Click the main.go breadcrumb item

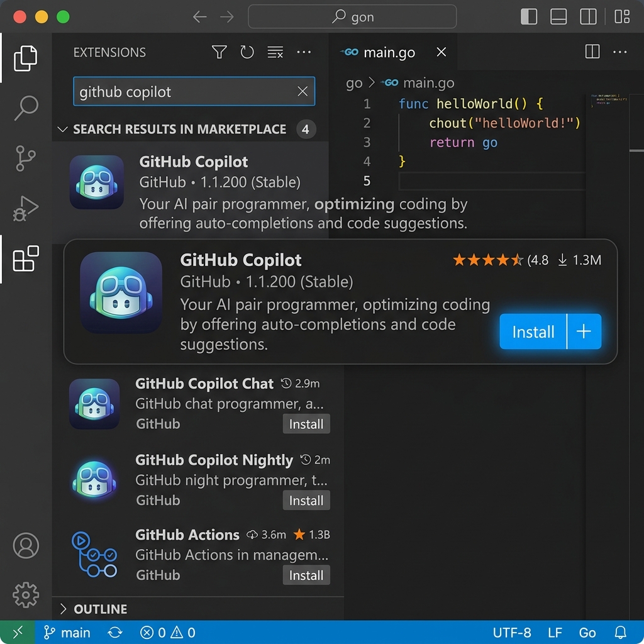tap(418, 83)
